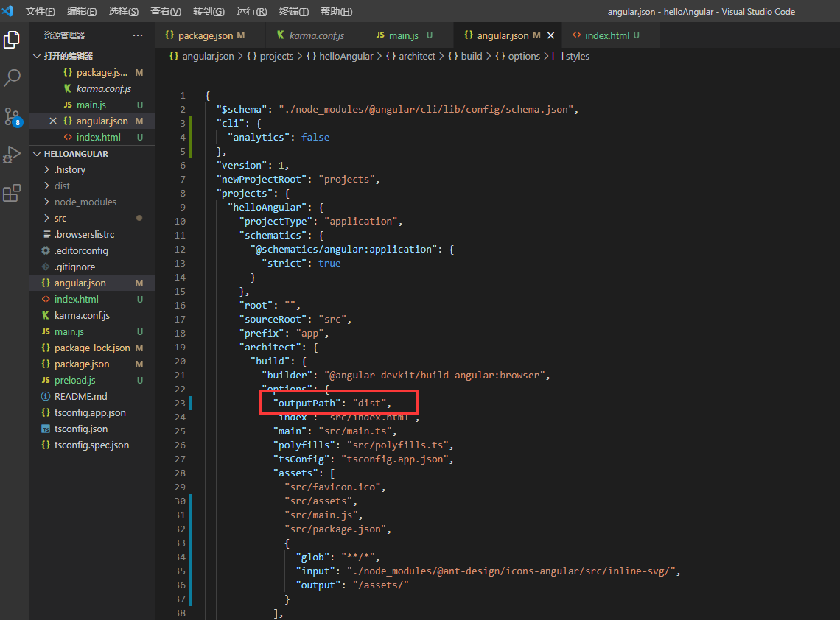Viewport: 840px width, 620px height.
Task: Select karma.conf.js in the open editors list
Action: coord(92,88)
